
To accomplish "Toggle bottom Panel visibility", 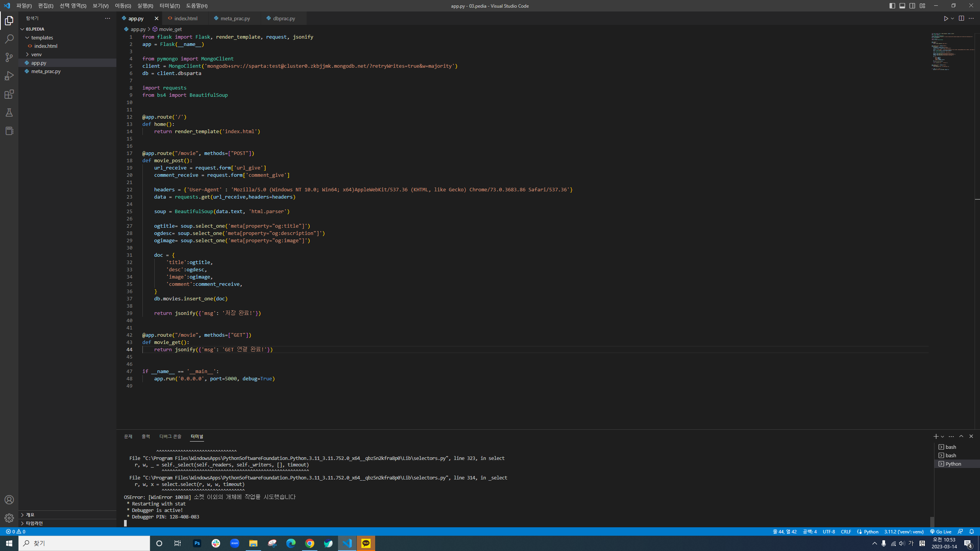I will point(902,6).
